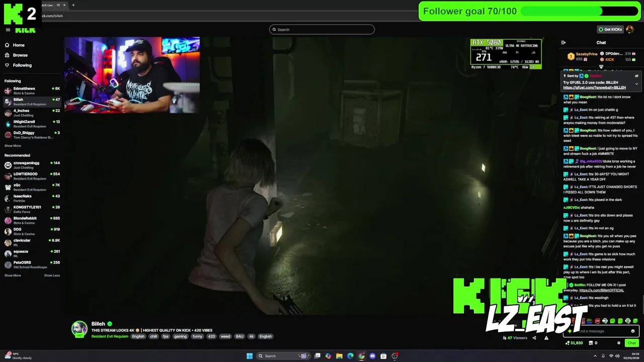
Task: Click the Get KICKs button
Action: (610, 29)
